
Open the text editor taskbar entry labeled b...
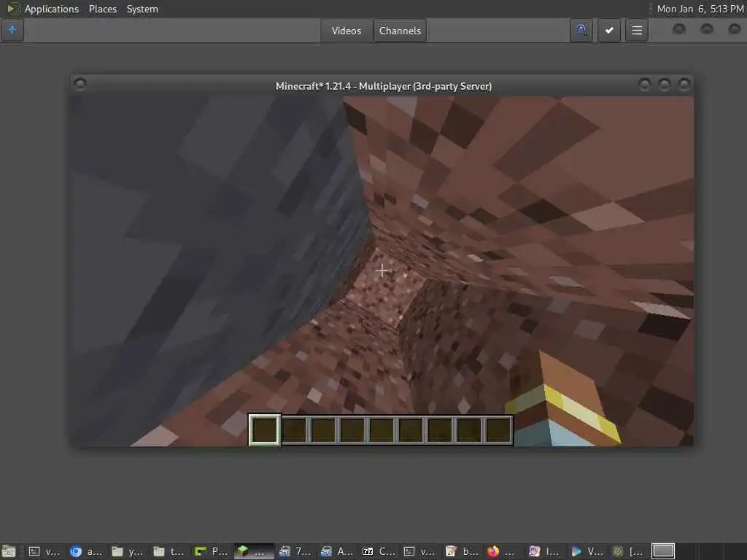461,551
